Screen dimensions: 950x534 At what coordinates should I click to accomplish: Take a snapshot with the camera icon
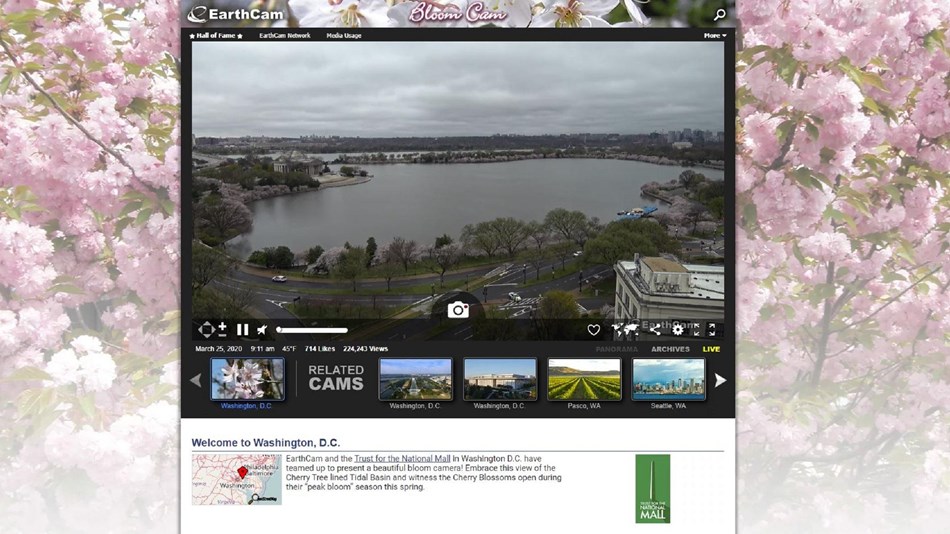[x=458, y=310]
